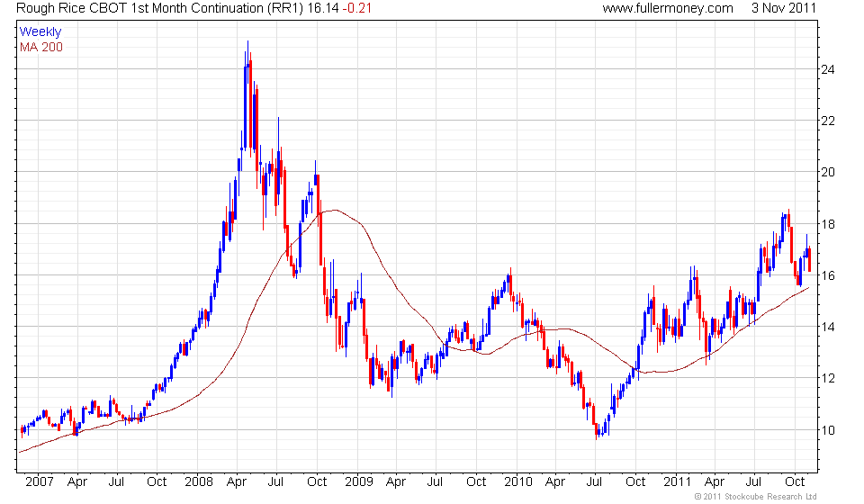The image size is (864, 504).
Task: Click the 'Jul' label right after 2008
Action: 275,481
